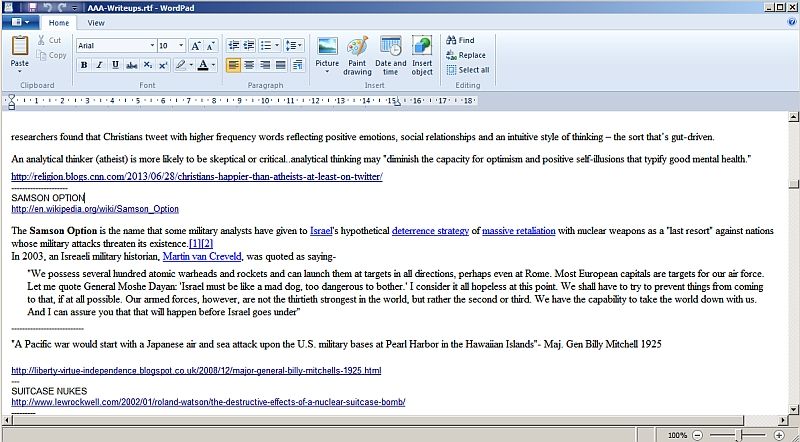The image size is (800, 442).
Task: Open the lewrockwell.com suitcase-bomb link
Action: pos(208,402)
